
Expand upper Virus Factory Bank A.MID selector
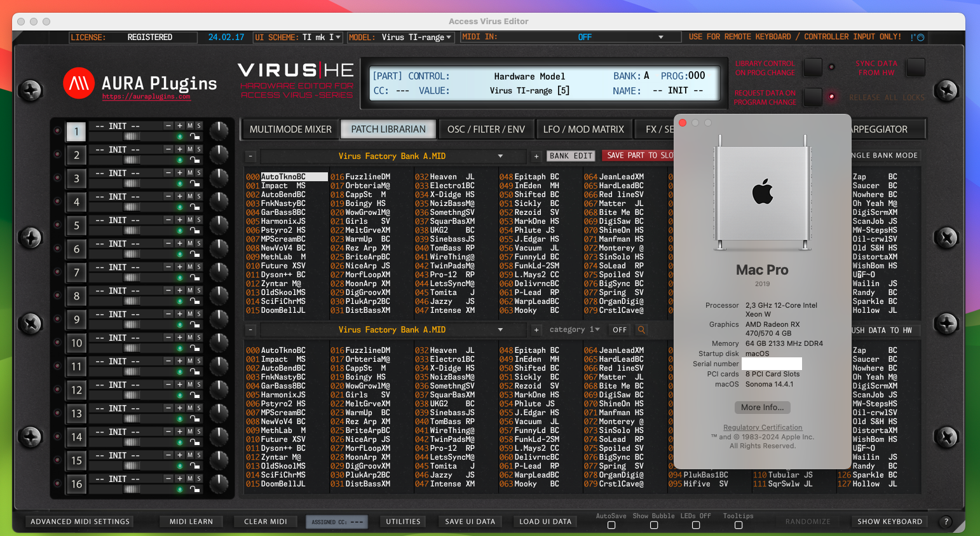[393, 156]
